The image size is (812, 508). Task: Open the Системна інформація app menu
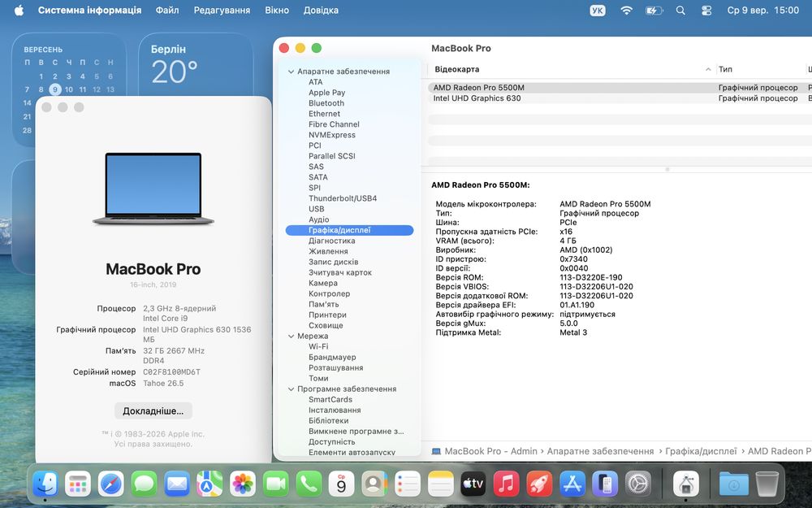[89, 10]
